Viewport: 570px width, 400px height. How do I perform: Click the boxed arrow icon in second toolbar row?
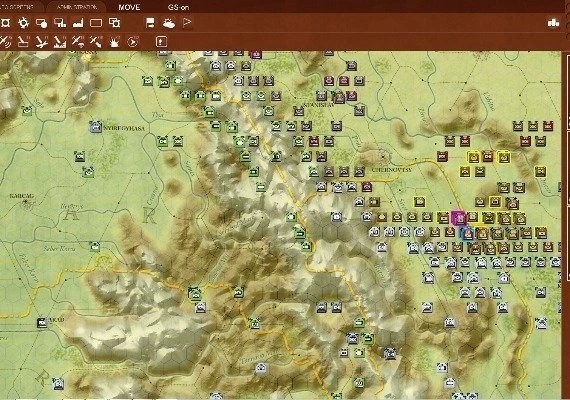tap(161, 41)
